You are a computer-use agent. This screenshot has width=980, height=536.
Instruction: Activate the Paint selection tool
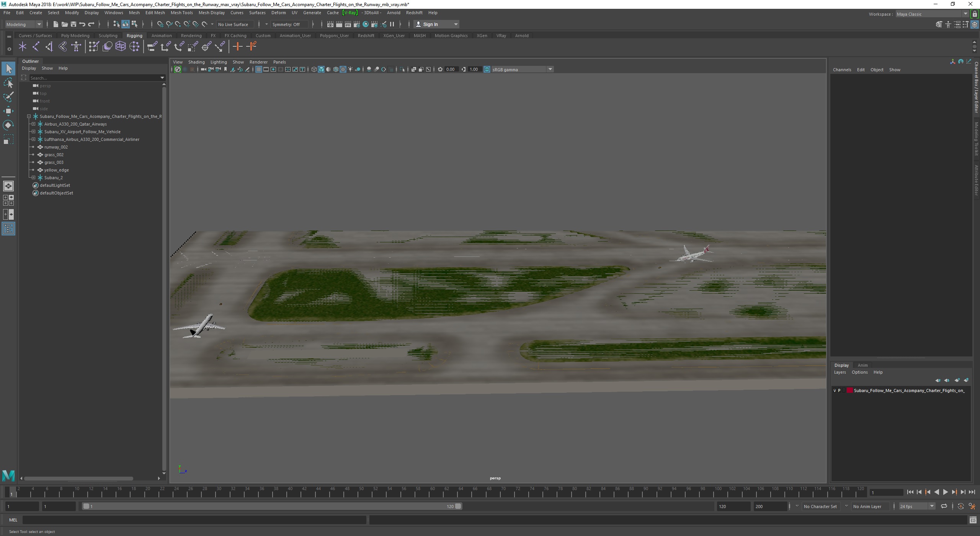tap(8, 97)
